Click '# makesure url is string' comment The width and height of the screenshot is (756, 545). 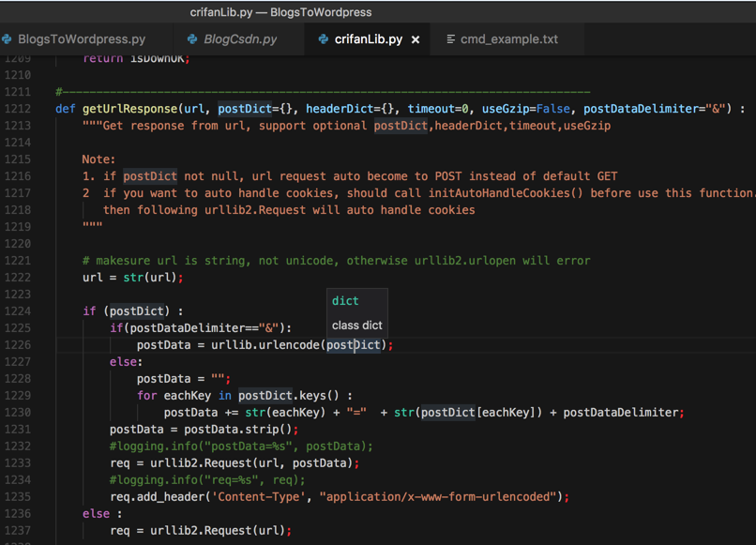point(336,261)
